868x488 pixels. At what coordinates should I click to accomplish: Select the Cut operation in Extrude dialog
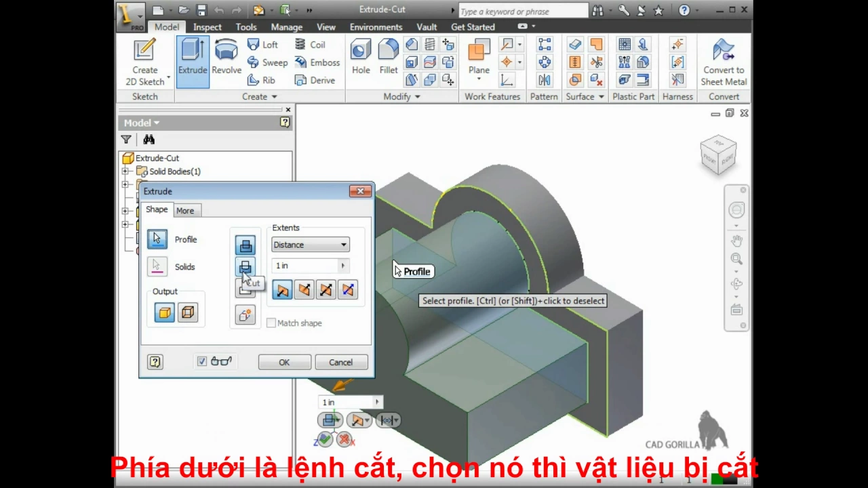pos(245,267)
